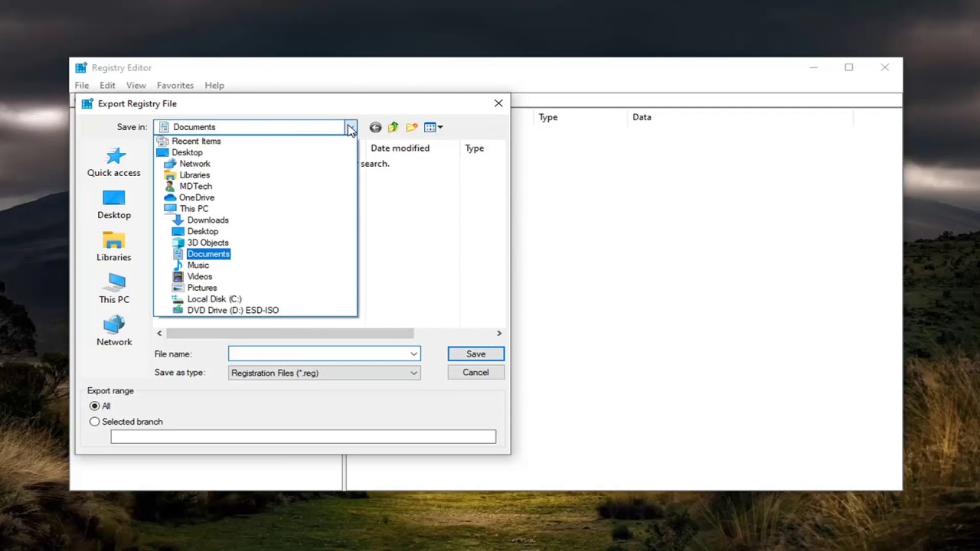Screen dimensions: 980x551
Task: Select Desktop in the places bar
Action: 113,205
